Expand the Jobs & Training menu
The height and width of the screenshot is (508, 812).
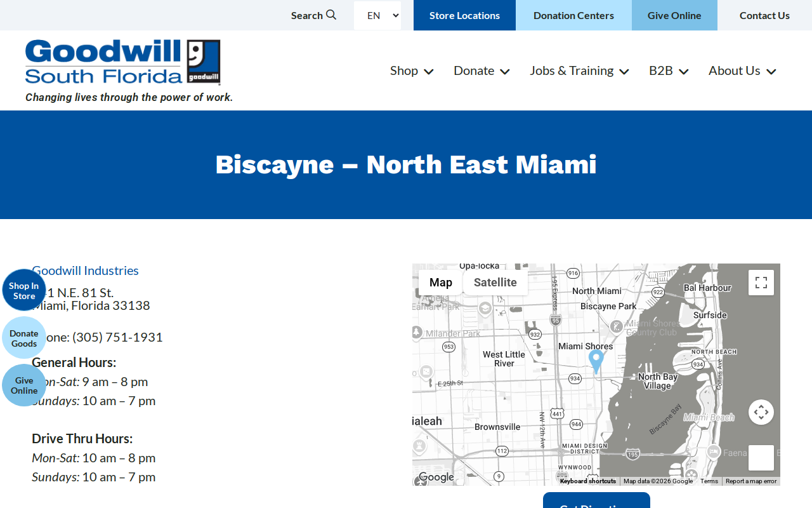[579, 70]
